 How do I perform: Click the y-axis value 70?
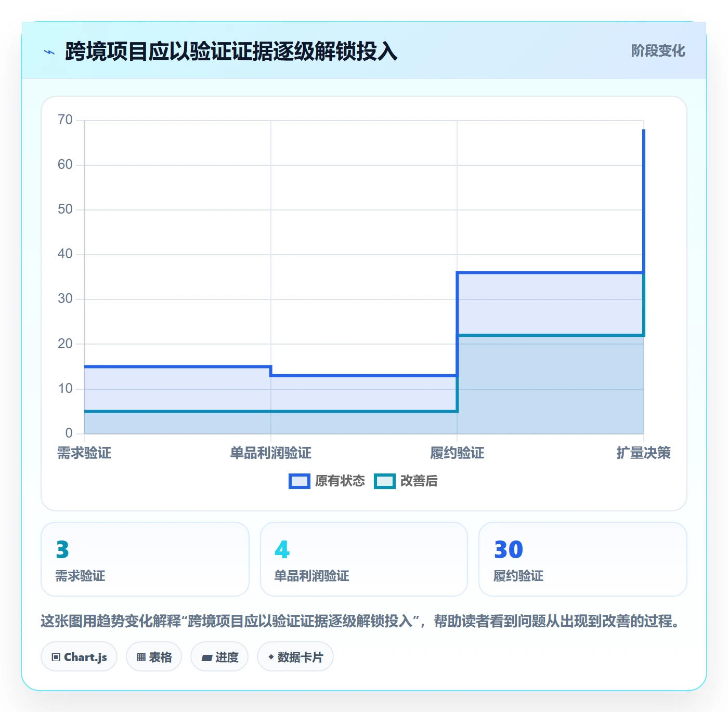[x=65, y=120]
